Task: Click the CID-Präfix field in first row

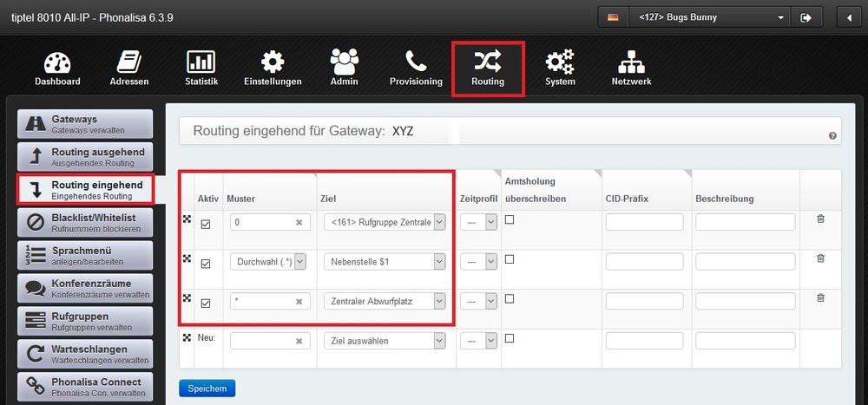Action: pos(643,223)
